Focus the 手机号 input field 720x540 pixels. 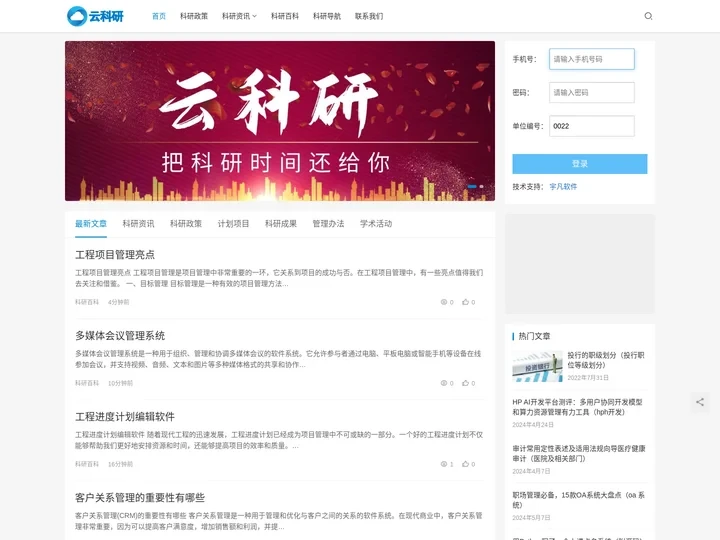click(x=592, y=59)
